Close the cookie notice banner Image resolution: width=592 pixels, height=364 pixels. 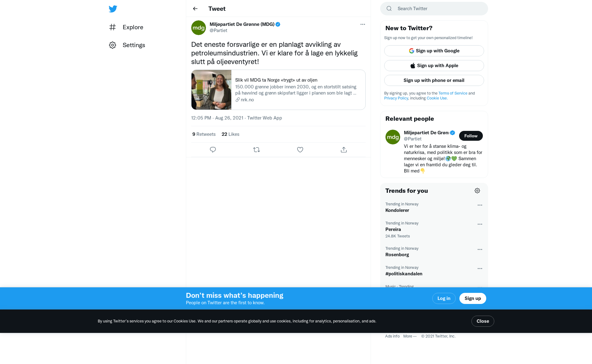pyautogui.click(x=483, y=321)
